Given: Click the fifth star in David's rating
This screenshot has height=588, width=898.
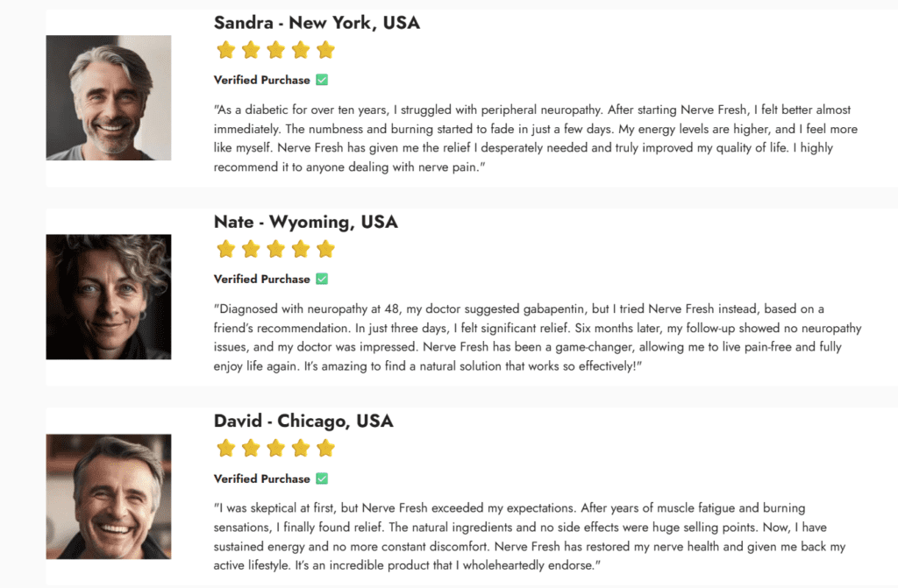Looking at the screenshot, I should pos(325,449).
